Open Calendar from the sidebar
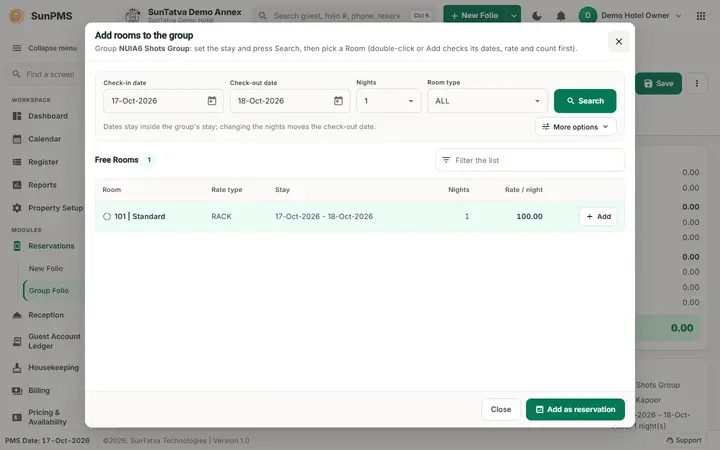This screenshot has height=450, width=720. tap(45, 139)
